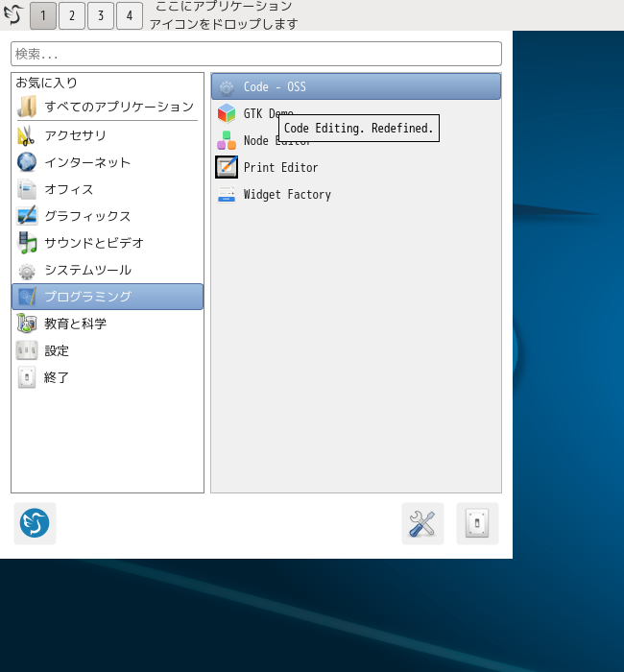Open すべてのアプリケーション category label

point(120,107)
